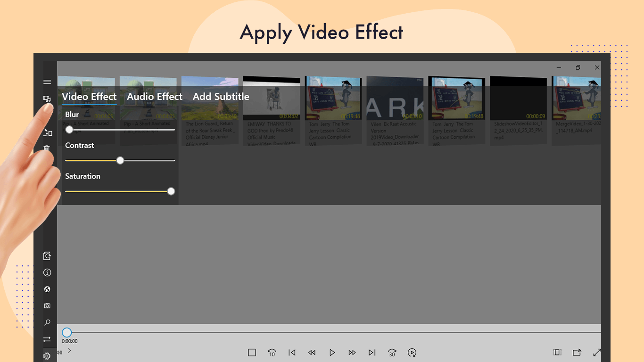Take a snapshot with the camera icon
The height and width of the screenshot is (362, 644).
coord(47,306)
